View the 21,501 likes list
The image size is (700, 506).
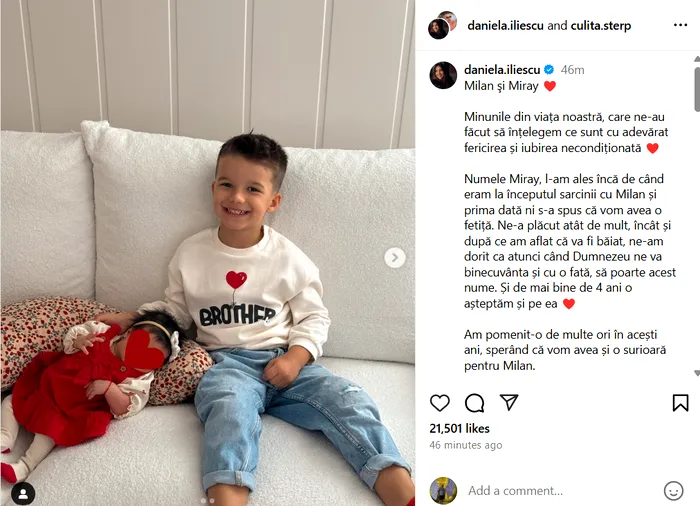tap(459, 429)
